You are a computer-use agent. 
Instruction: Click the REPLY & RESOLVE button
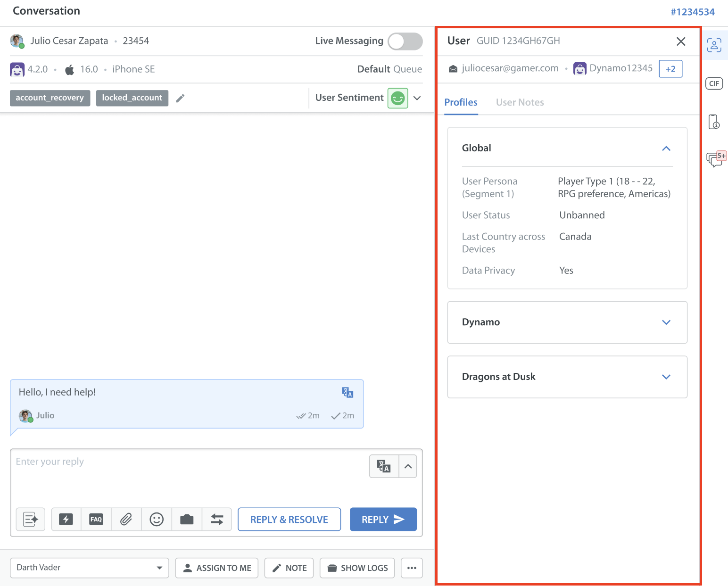pyautogui.click(x=289, y=520)
